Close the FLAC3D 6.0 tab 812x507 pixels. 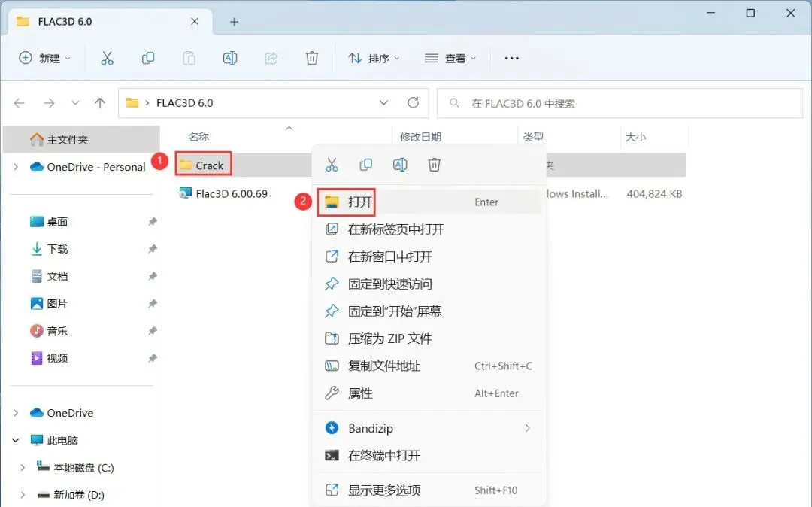point(195,21)
